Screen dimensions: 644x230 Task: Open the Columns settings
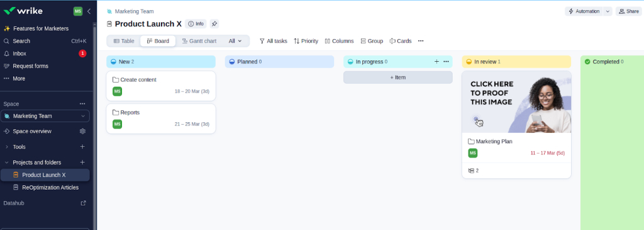[x=339, y=41]
